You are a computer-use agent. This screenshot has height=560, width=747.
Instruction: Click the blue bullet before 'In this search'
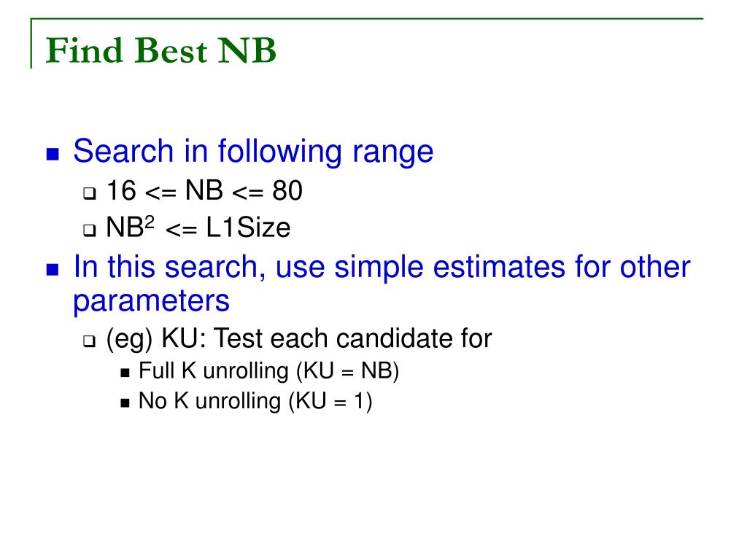click(53, 270)
